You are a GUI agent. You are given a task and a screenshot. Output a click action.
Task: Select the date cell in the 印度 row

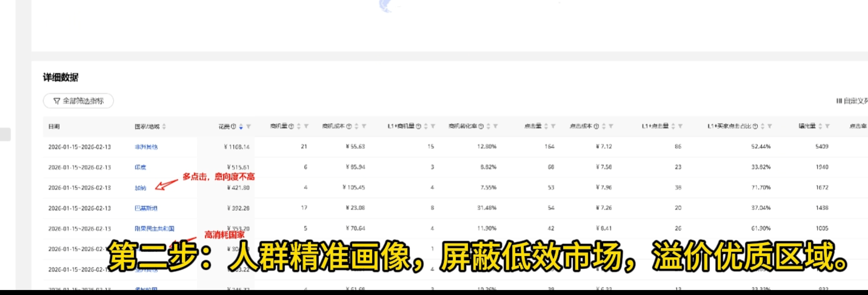[x=80, y=167]
